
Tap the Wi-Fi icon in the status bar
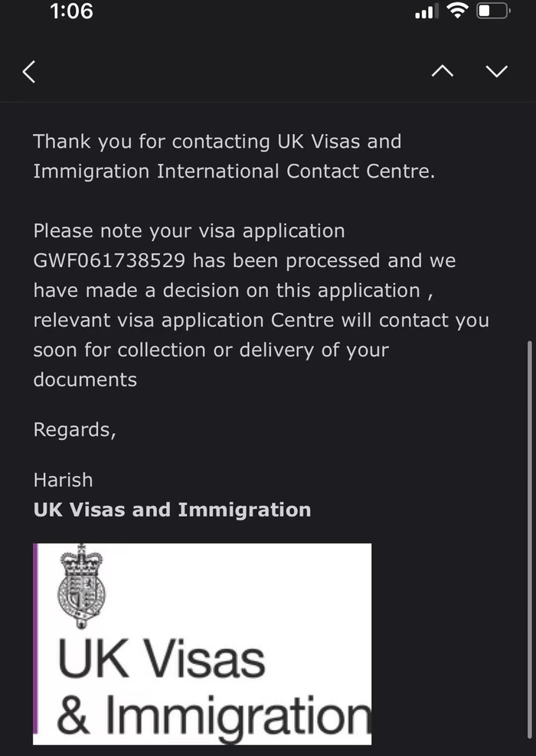click(x=456, y=11)
